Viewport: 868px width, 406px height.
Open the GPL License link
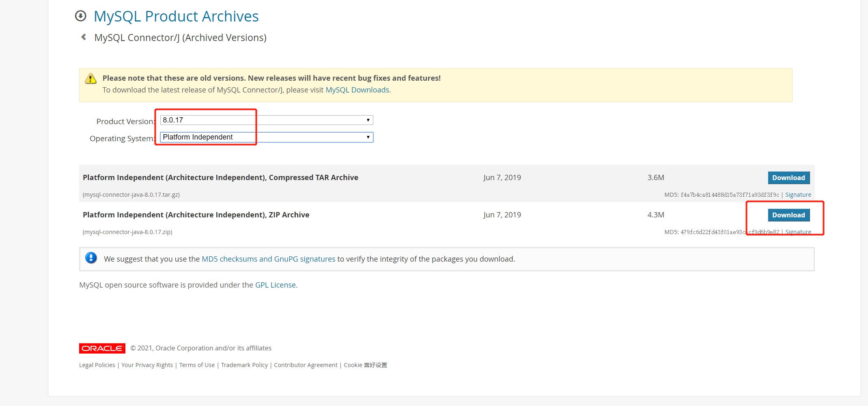coord(276,285)
